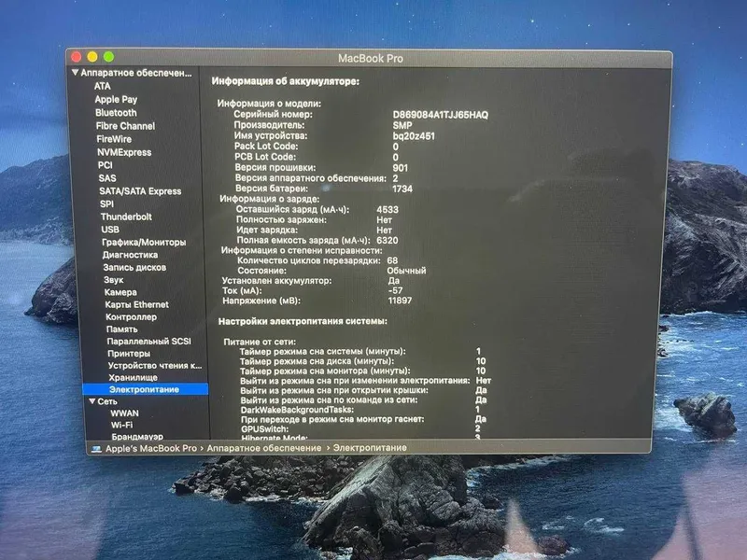
Task: Click the Информация об аккумуляторе heading
Action: click(x=286, y=81)
